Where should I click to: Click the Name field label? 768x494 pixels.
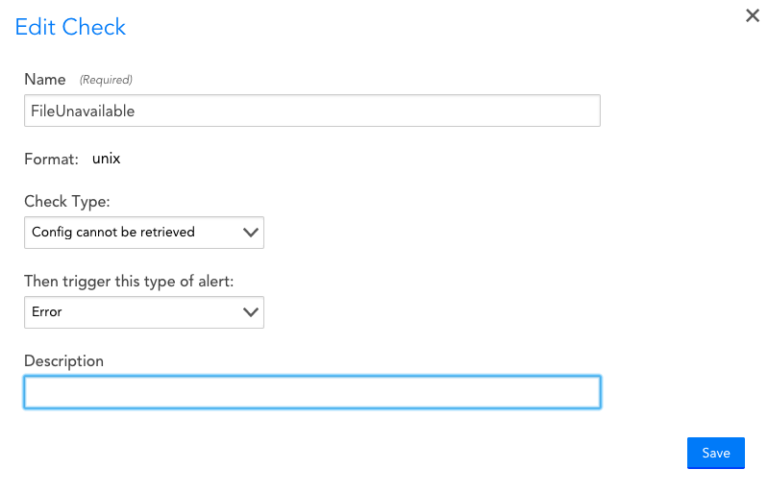pyautogui.click(x=45, y=79)
